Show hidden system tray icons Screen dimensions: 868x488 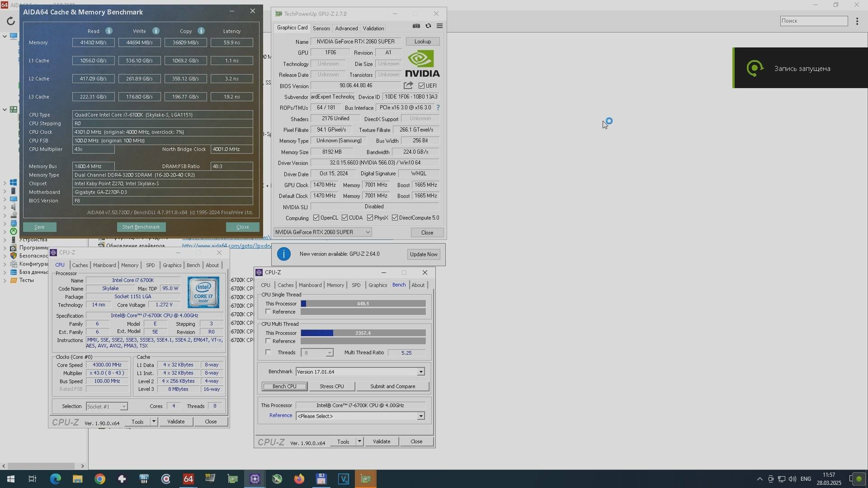[x=759, y=479]
